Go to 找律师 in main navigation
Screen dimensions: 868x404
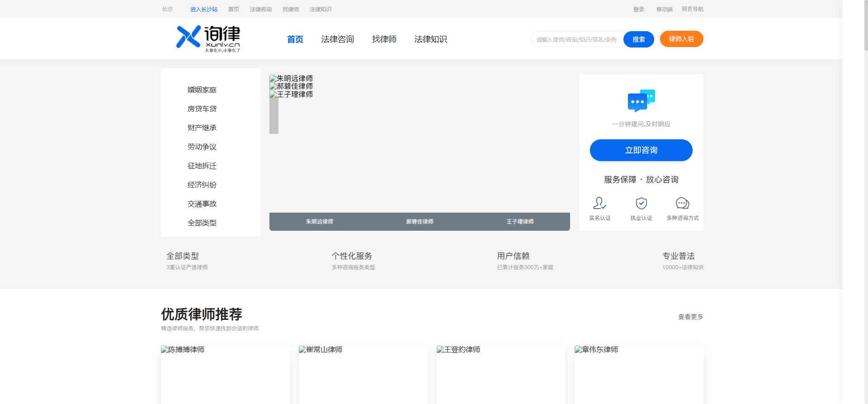tap(384, 39)
